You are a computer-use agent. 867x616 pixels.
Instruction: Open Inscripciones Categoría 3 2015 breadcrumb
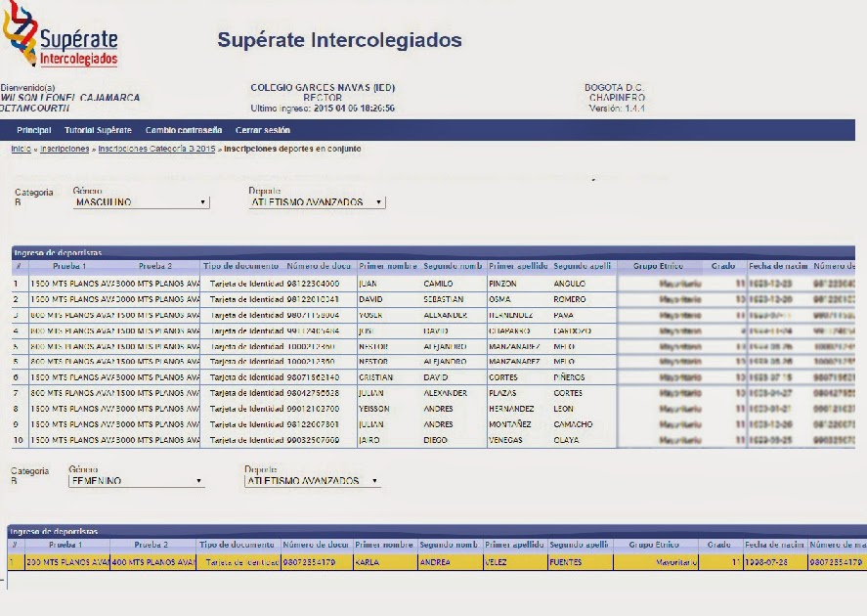(156, 149)
